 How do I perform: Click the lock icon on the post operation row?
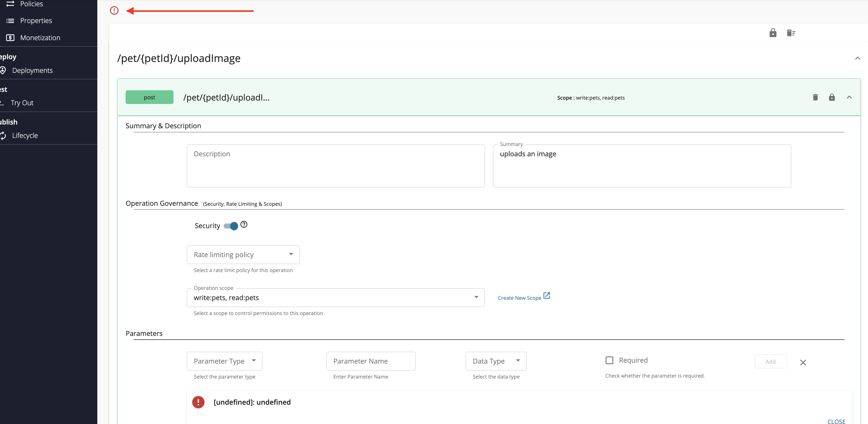[x=832, y=97]
